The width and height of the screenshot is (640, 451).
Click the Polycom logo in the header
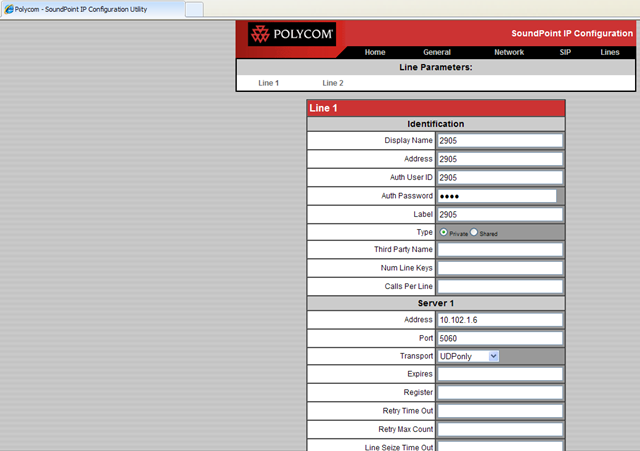(292, 34)
